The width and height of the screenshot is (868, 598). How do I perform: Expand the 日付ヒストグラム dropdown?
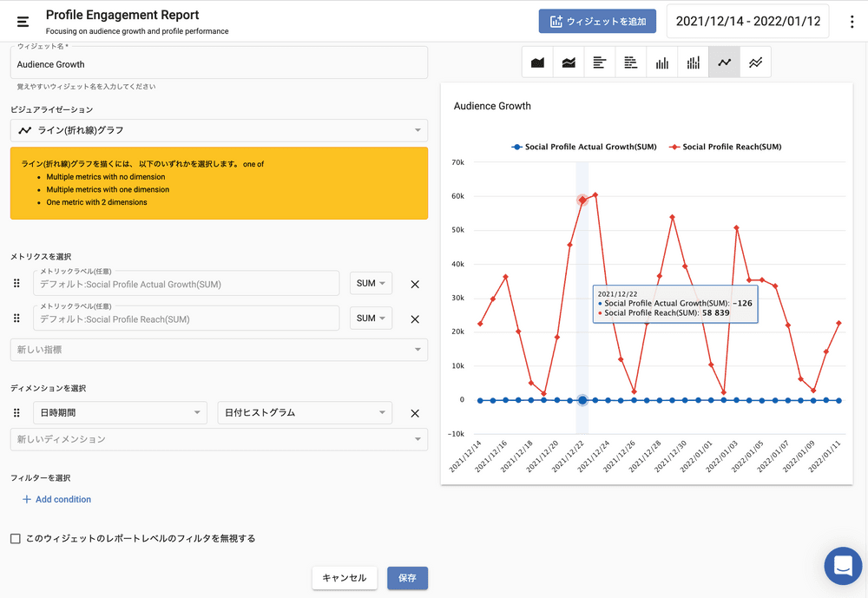pyautogui.click(x=304, y=413)
